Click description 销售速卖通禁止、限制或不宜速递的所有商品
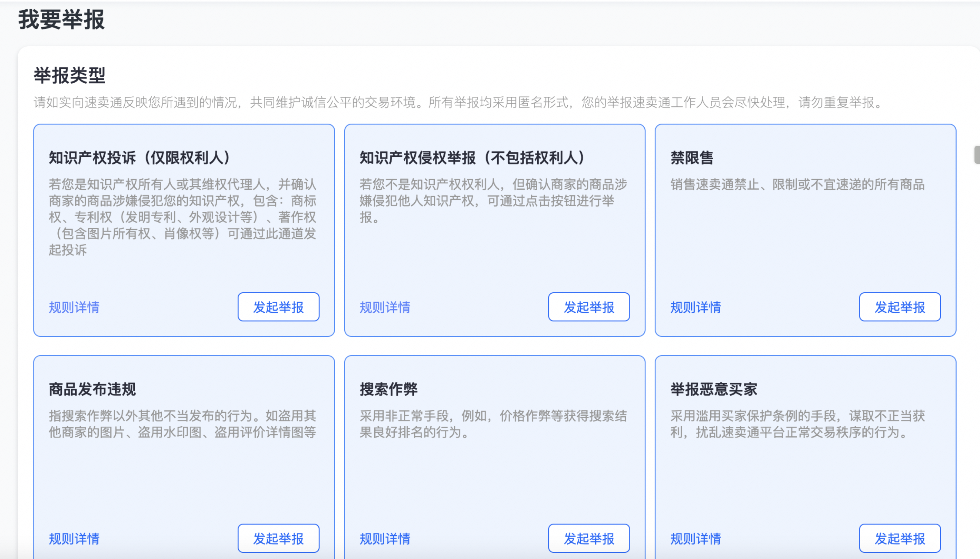This screenshot has height=559, width=980. pyautogui.click(x=797, y=185)
